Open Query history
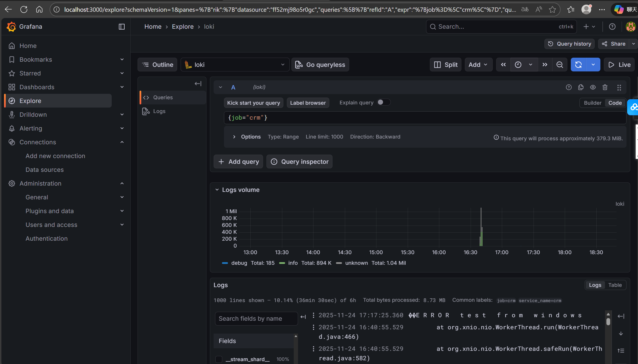The width and height of the screenshot is (638, 364). (x=569, y=44)
